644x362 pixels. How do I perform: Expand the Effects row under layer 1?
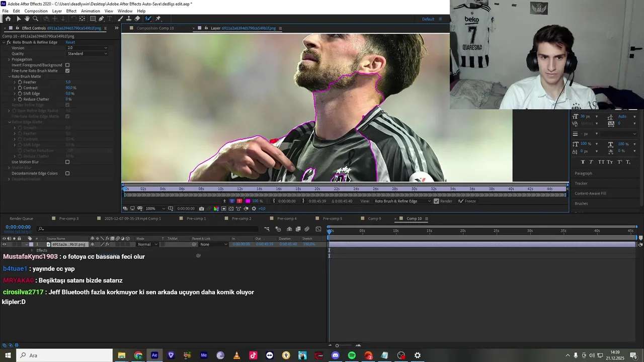32,250
